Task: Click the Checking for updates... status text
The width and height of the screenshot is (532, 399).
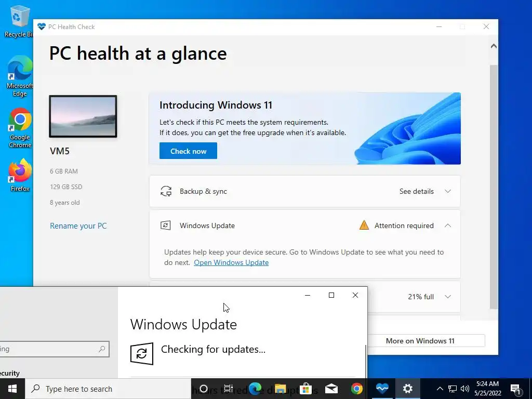Action: pos(213,349)
